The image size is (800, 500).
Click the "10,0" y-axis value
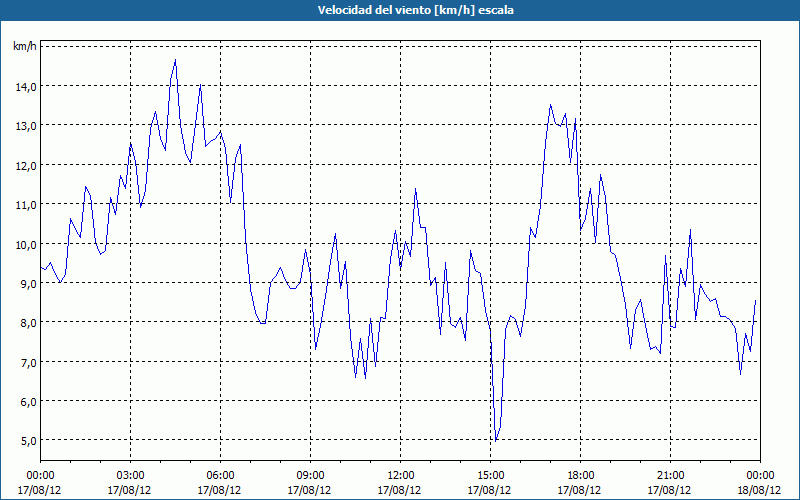pyautogui.click(x=26, y=244)
